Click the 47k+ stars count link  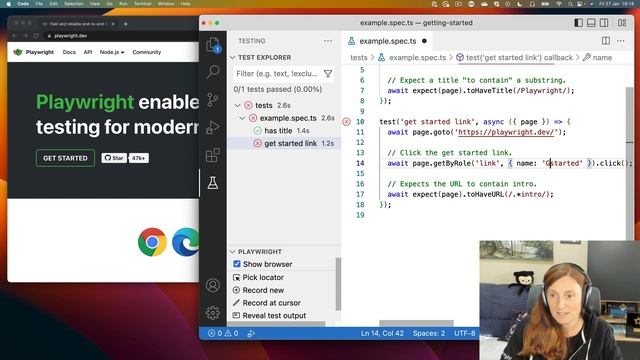pos(139,158)
